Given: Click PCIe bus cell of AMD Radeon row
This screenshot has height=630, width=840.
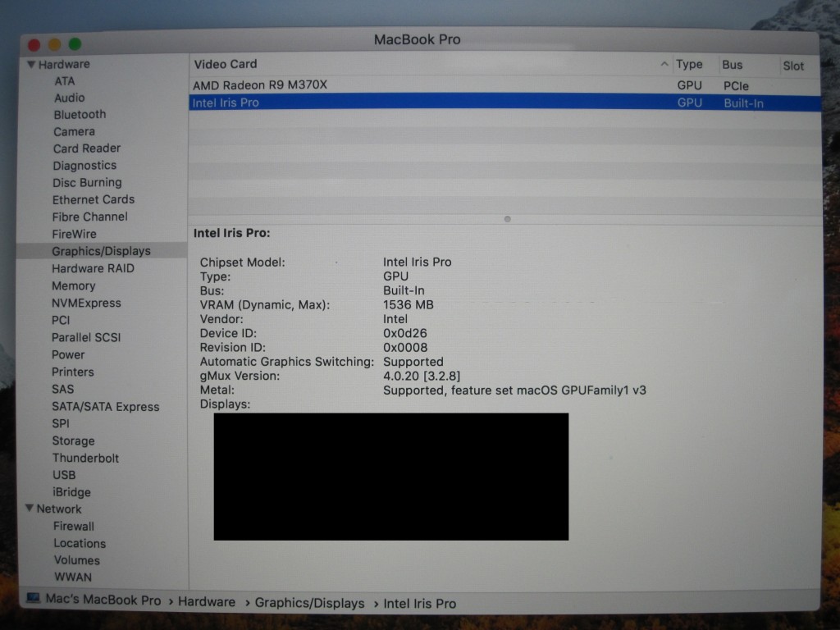Looking at the screenshot, I should [736, 86].
